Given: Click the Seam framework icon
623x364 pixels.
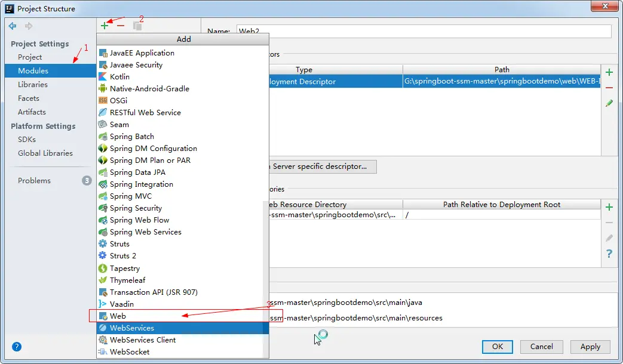Looking at the screenshot, I should pos(103,124).
